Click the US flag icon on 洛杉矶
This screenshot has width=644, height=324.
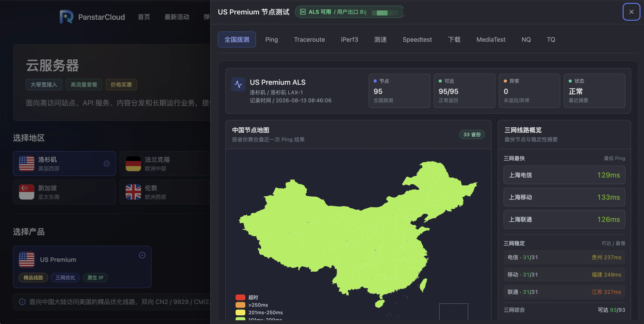[26, 164]
